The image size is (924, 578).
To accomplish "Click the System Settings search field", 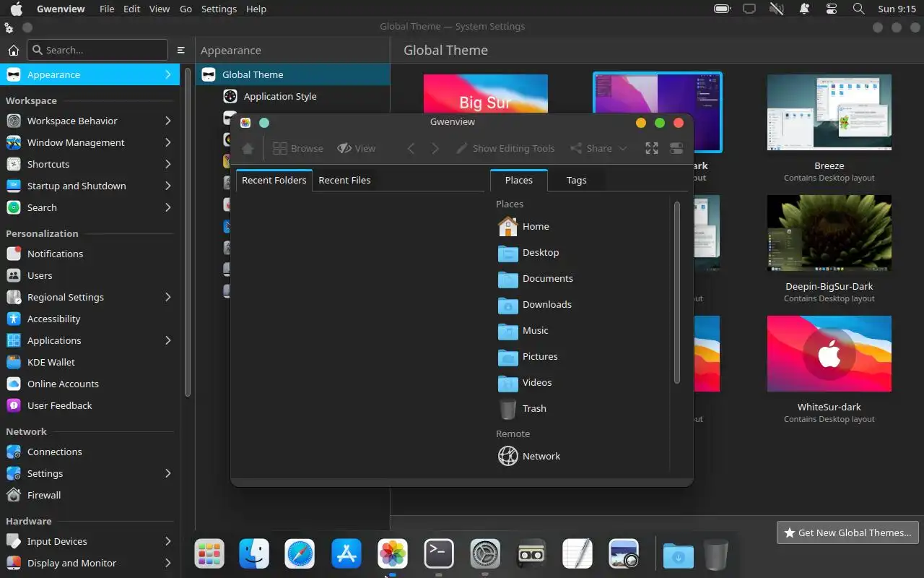I will click(x=97, y=50).
